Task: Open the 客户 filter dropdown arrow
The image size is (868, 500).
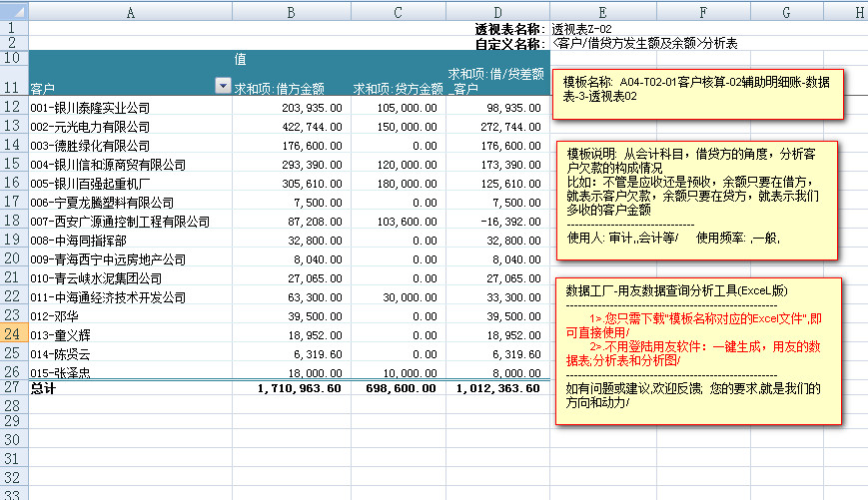Action: pos(223,87)
